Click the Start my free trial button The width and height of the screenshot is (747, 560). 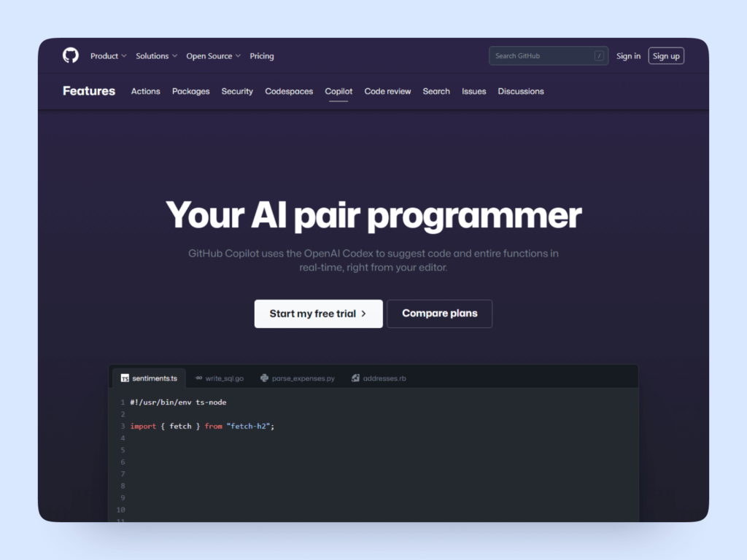(x=318, y=314)
